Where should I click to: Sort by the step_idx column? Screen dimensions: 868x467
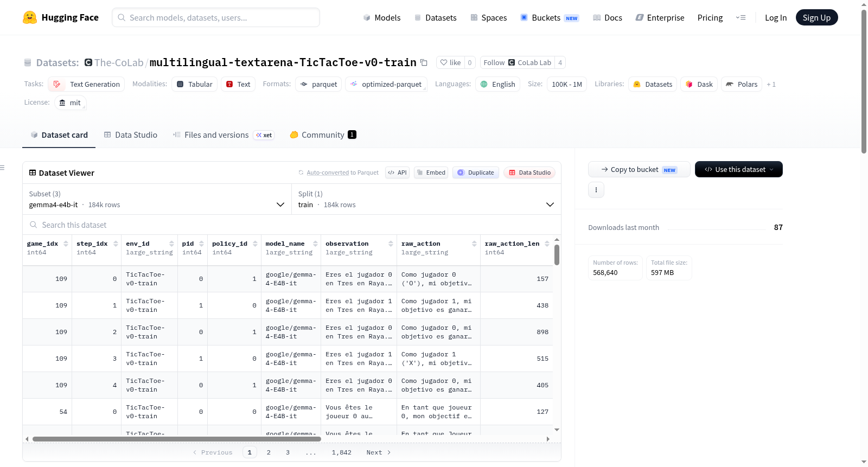click(x=116, y=244)
